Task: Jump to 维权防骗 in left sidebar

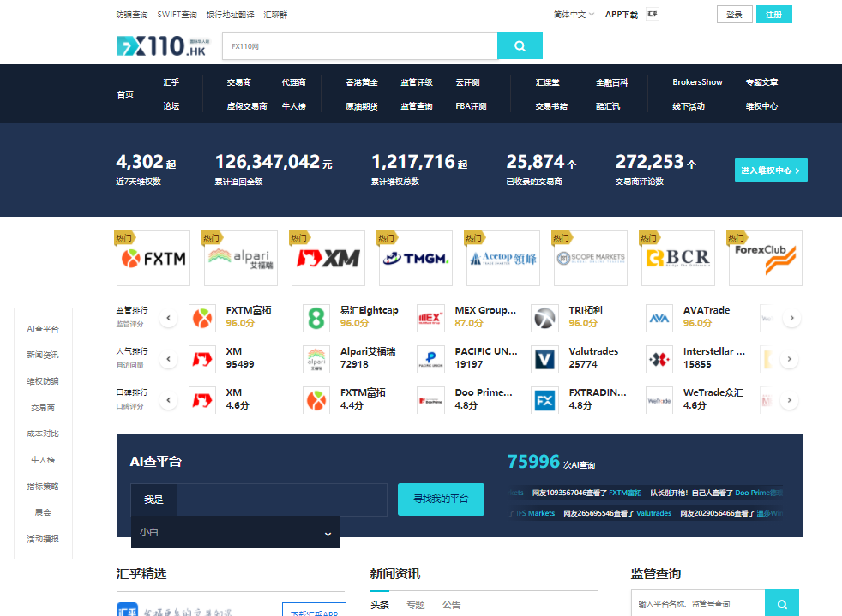Action: pyautogui.click(x=43, y=381)
